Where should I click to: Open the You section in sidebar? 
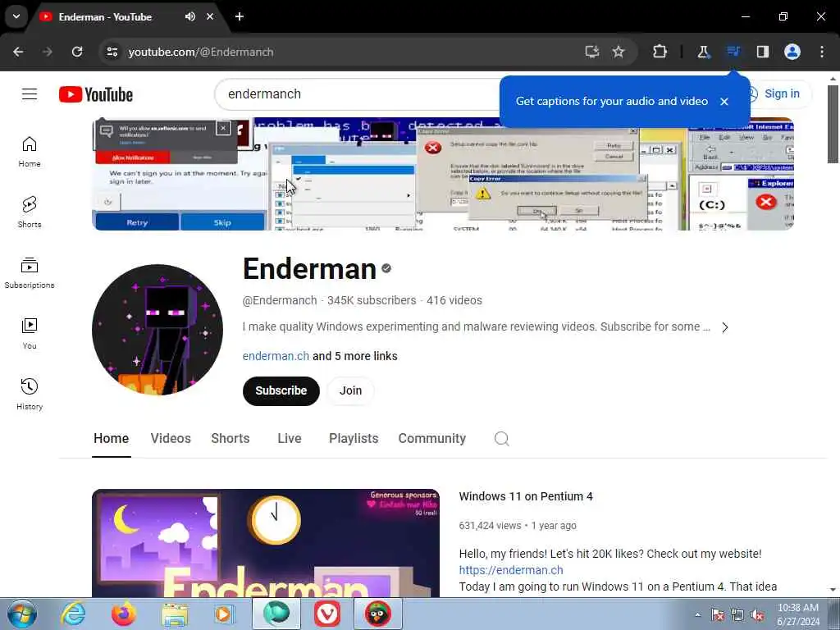[x=30, y=333]
